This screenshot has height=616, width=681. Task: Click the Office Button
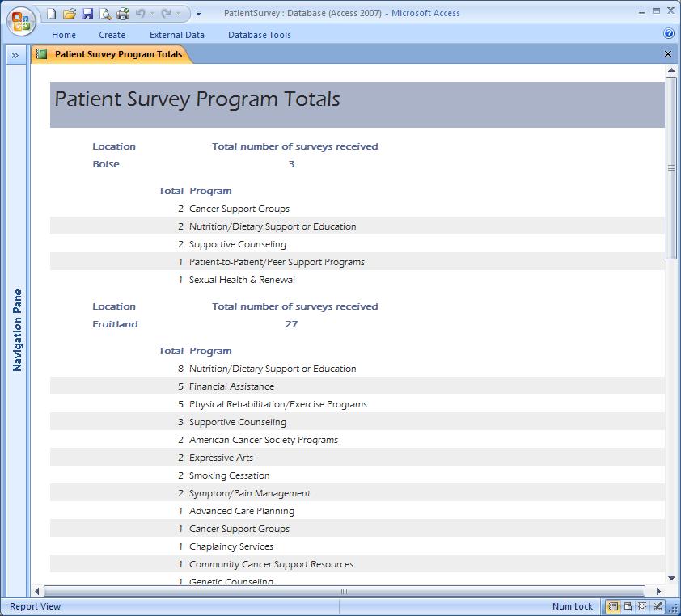tap(20, 20)
